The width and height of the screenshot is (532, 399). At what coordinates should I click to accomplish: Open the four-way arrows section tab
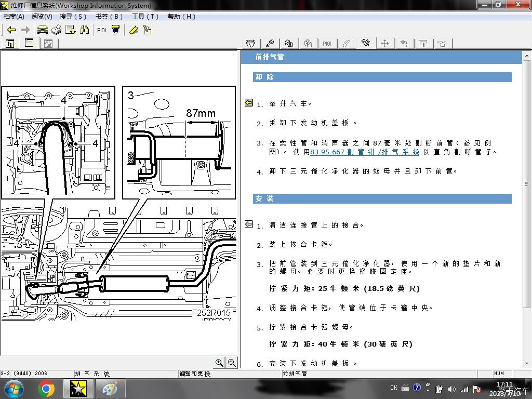point(385,44)
